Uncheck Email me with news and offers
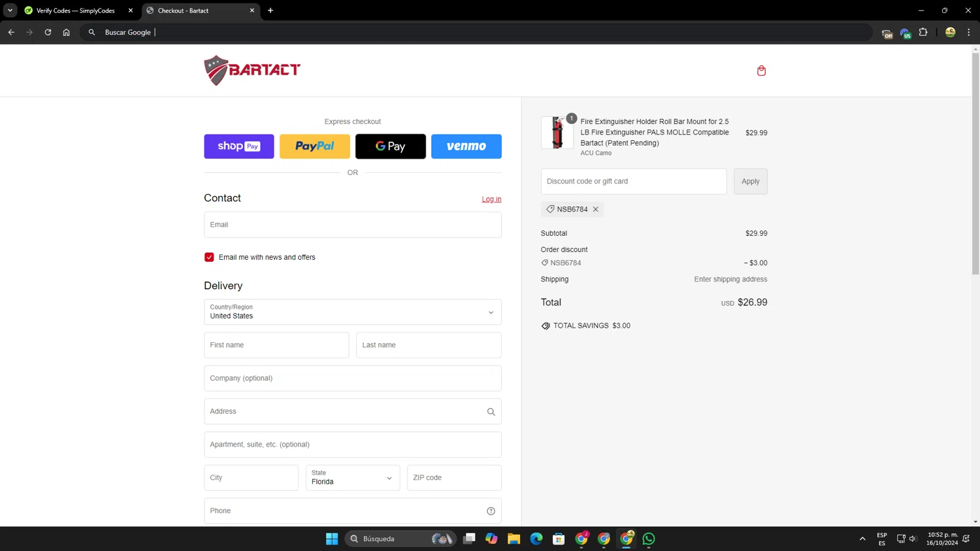The height and width of the screenshot is (551, 980). (x=209, y=257)
